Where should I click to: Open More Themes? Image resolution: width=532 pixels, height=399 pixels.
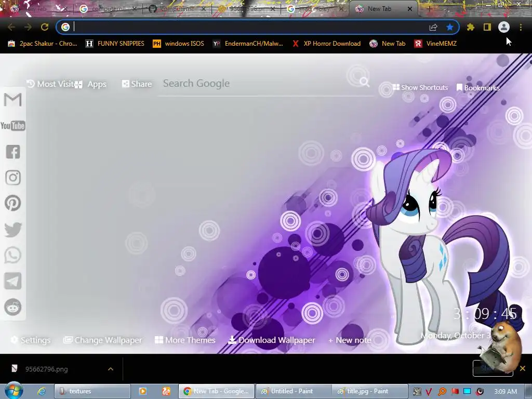(185, 340)
